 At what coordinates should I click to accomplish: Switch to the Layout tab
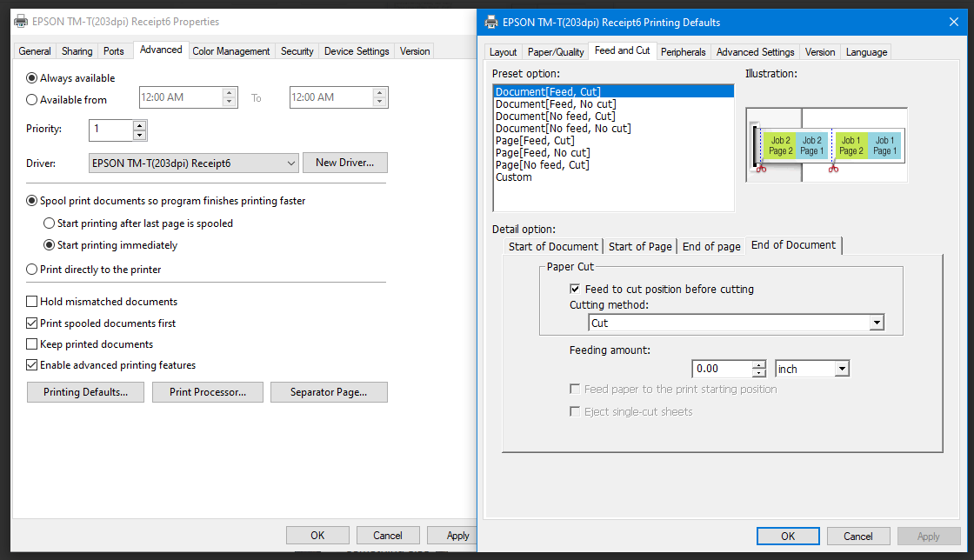click(x=504, y=52)
